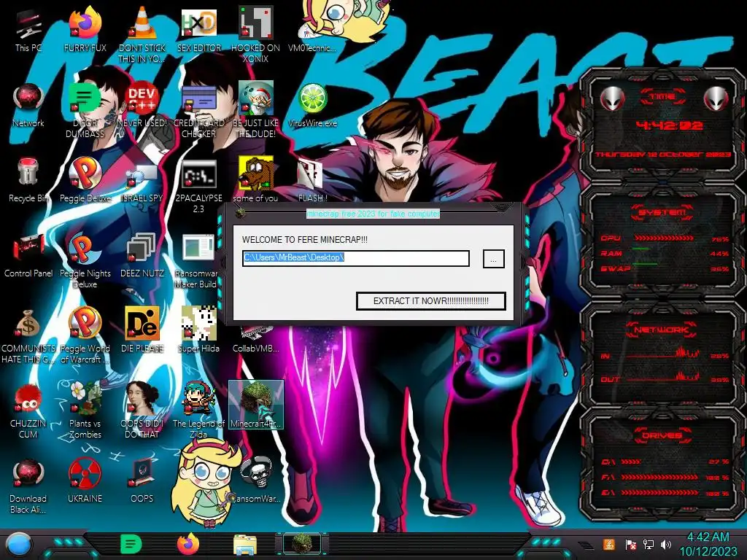Viewport: 747px width, 560px height.
Task: Open the OOPS desktop icon
Action: (x=142, y=481)
